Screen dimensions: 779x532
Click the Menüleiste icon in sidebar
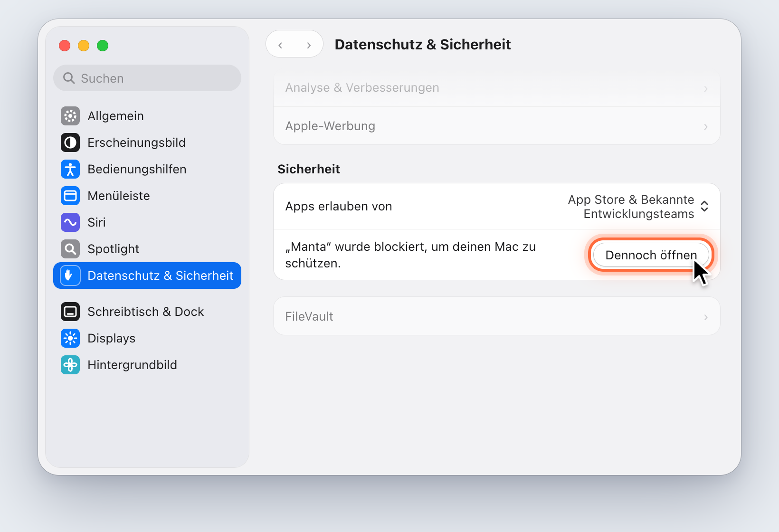pyautogui.click(x=70, y=196)
